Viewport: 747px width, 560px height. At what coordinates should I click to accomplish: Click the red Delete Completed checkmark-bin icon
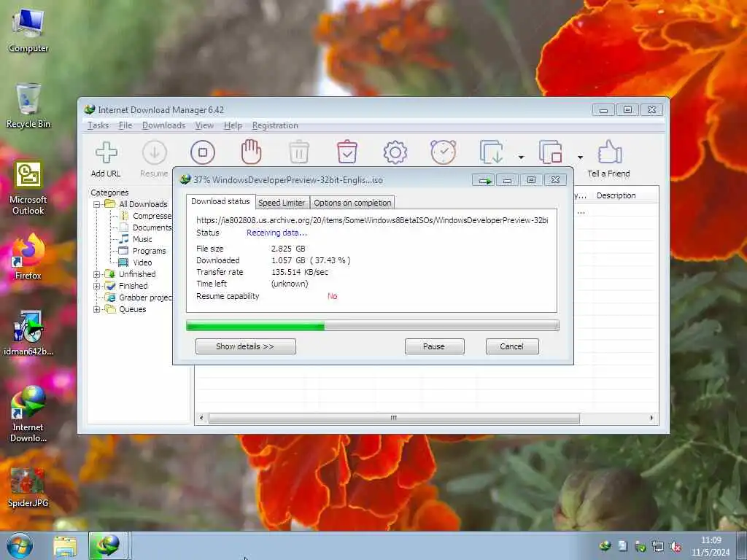tap(347, 152)
